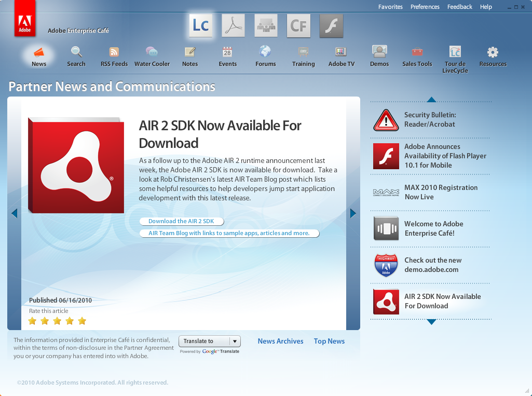Select the ColdFusion CF product icon
Image resolution: width=532 pixels, height=396 pixels.
[298, 25]
